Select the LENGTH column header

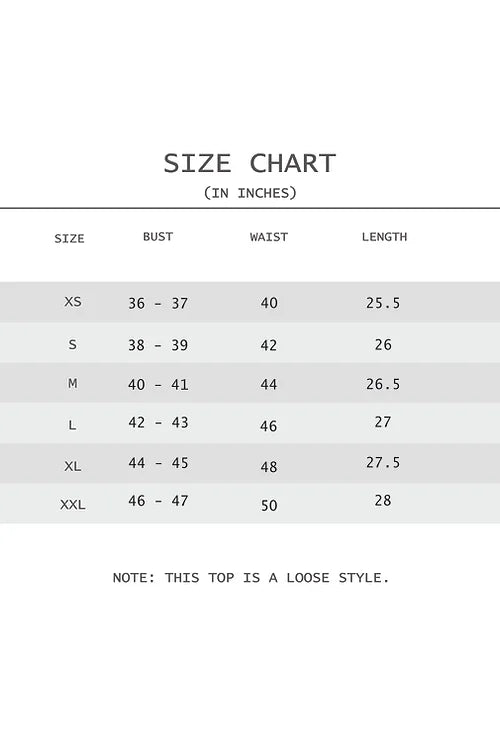coord(384,237)
